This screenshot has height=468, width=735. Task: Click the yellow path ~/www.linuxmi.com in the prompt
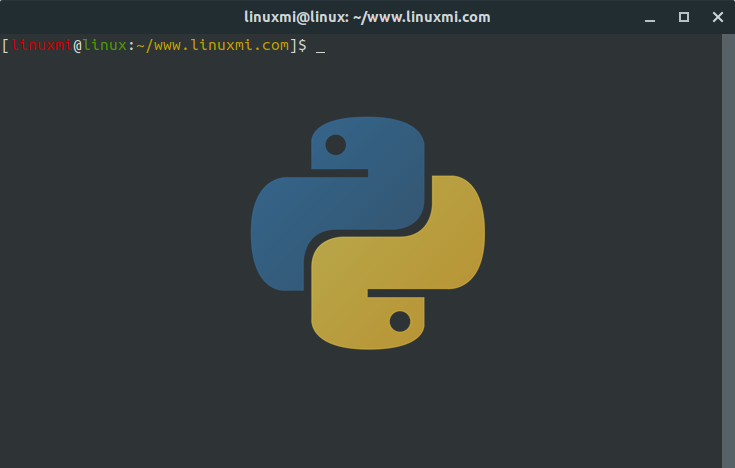213,45
